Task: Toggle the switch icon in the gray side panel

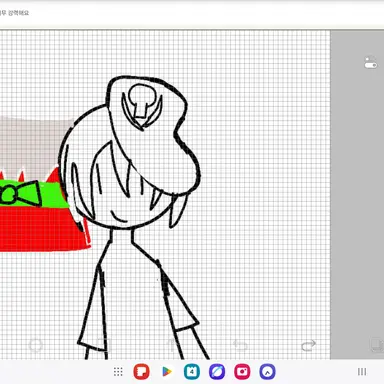Action: tap(370, 62)
